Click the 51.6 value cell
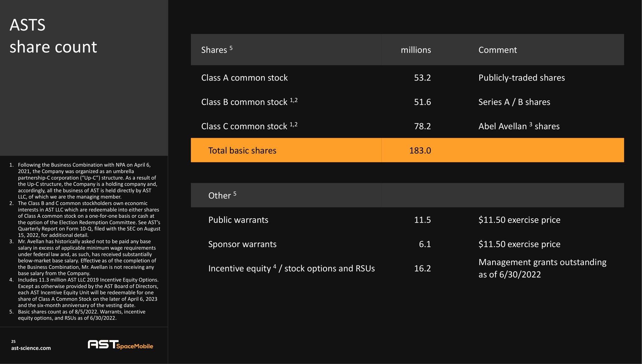Viewport: 642px width, 364px height. tap(422, 102)
